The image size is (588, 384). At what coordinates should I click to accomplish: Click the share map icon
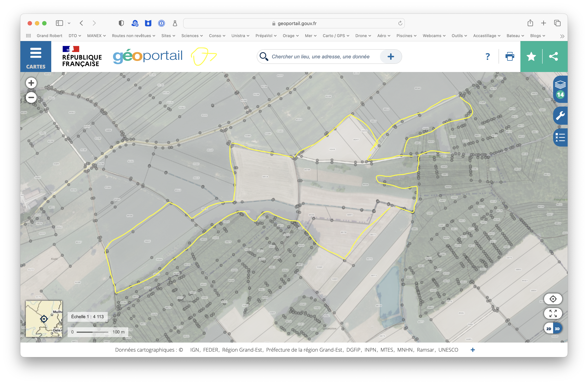[553, 56]
